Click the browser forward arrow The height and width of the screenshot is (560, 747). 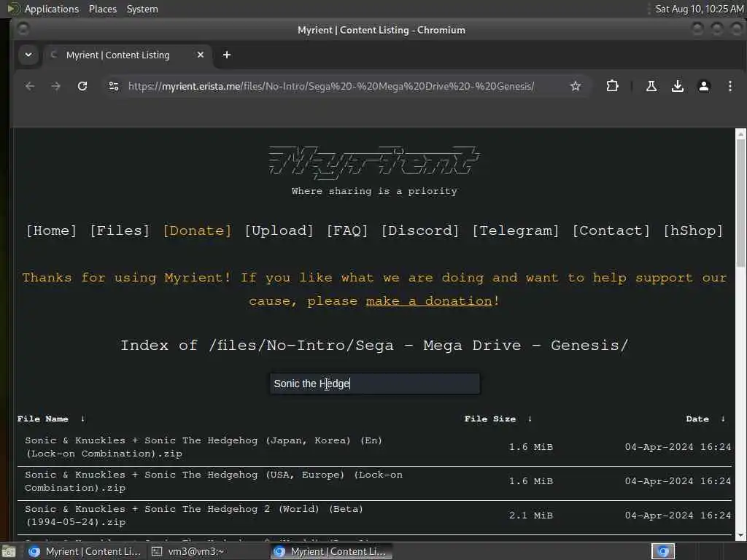[56, 86]
